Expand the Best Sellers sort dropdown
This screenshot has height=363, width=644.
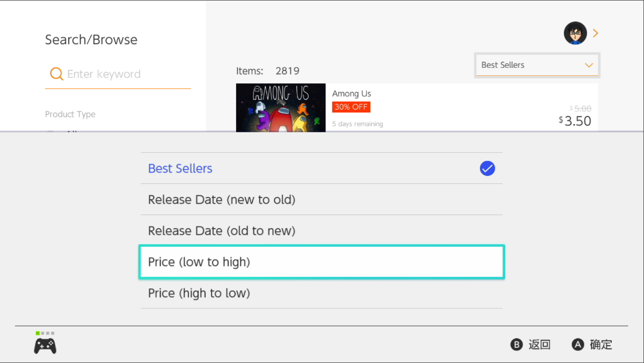click(x=536, y=65)
